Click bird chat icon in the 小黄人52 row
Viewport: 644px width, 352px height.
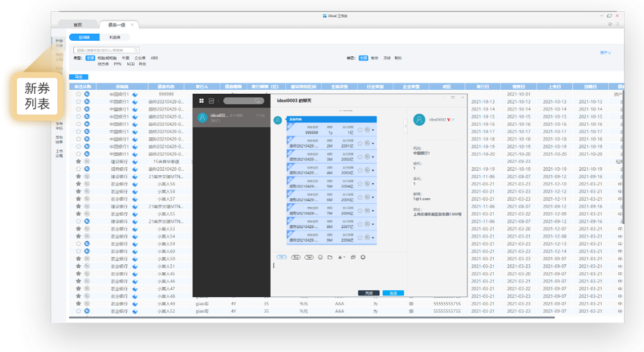click(135, 312)
